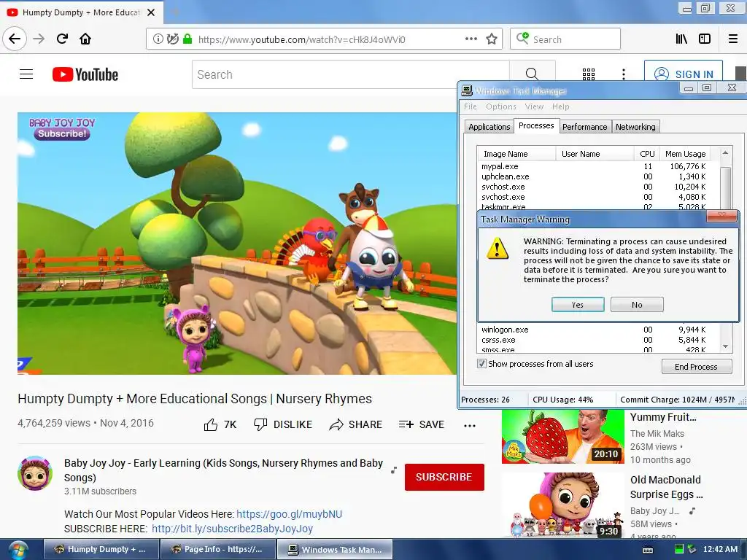
Task: Click the Windows Start orb
Action: 18,550
